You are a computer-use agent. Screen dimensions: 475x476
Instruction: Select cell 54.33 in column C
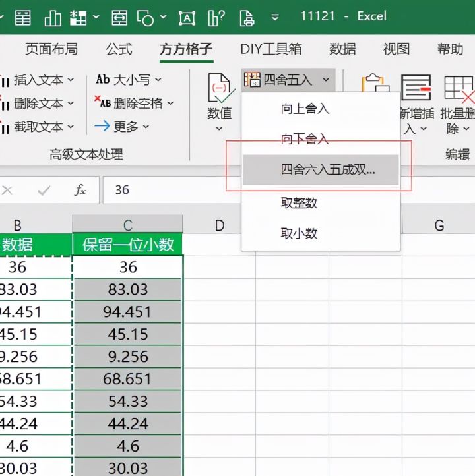coord(128,402)
